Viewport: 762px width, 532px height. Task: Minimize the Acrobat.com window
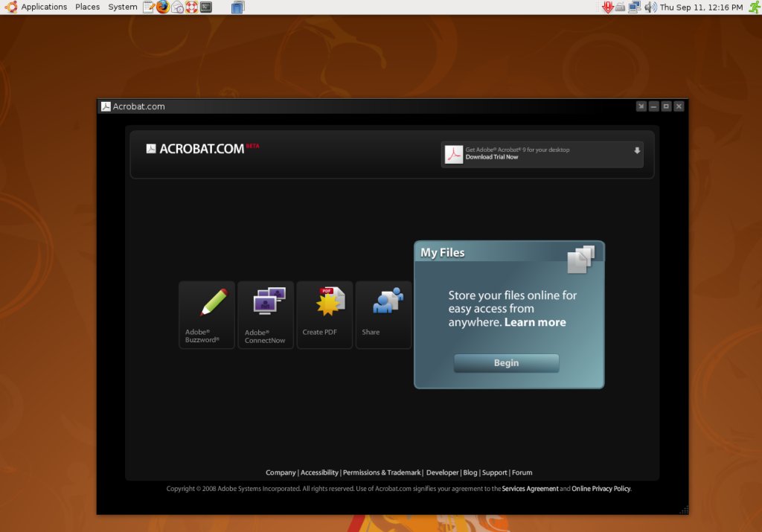(653, 106)
